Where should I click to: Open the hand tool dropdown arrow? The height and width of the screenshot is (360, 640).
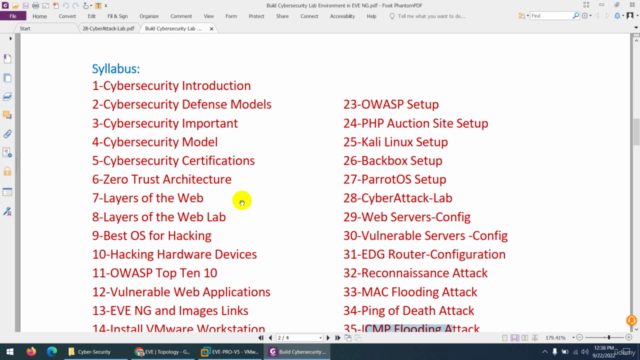click(91, 6)
